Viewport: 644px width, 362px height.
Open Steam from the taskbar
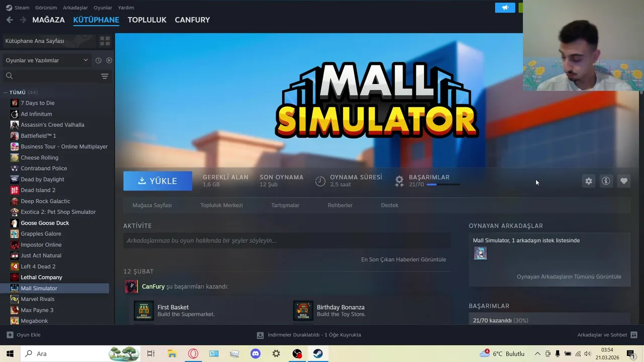click(318, 353)
